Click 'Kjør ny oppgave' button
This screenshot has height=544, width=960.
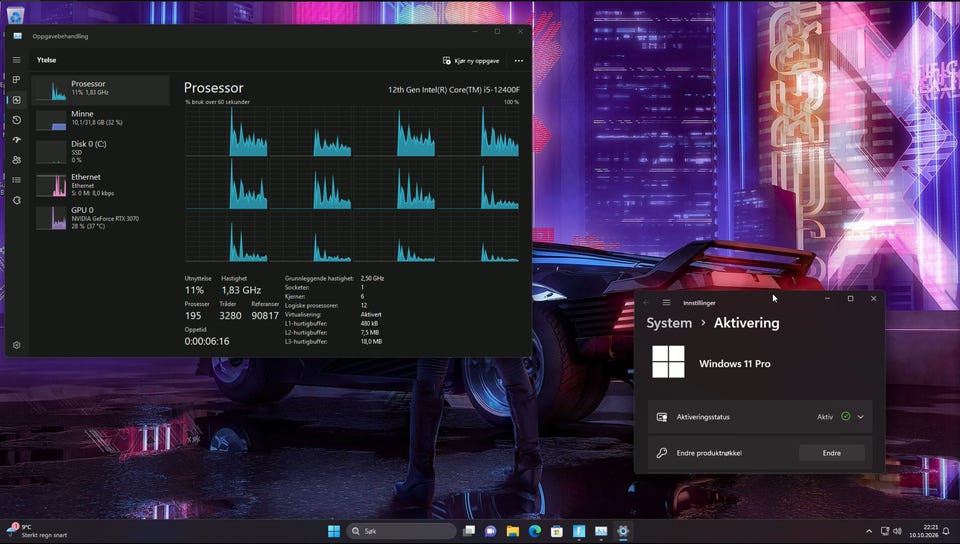click(471, 61)
